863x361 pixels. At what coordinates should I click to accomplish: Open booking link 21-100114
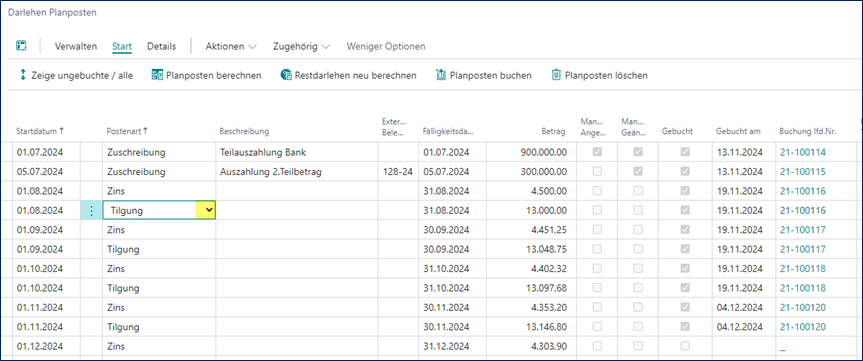point(802,152)
